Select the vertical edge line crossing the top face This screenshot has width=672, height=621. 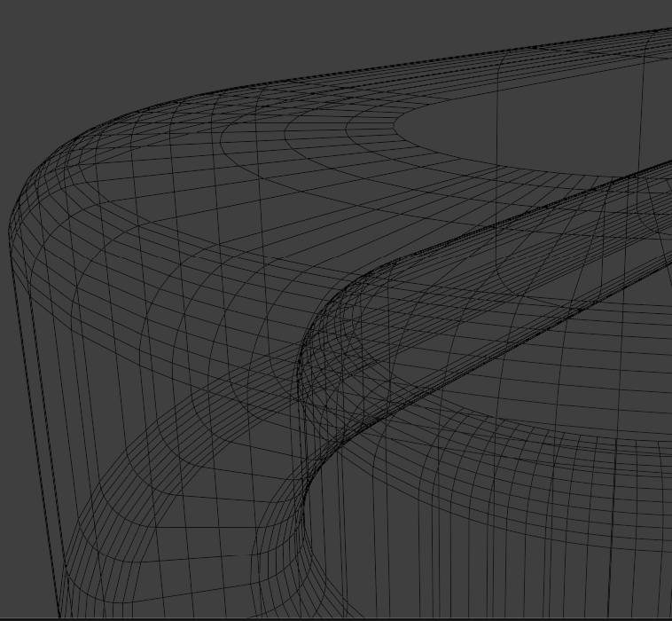642,106
